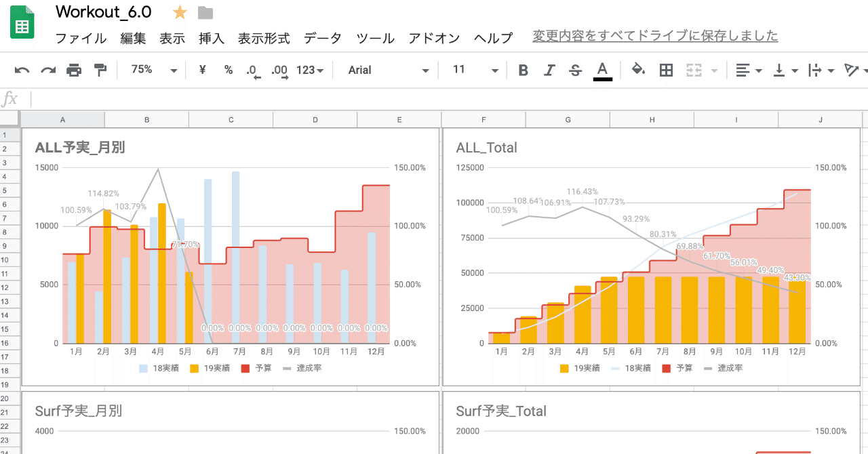
Task: Open the fill color picker
Action: point(638,70)
